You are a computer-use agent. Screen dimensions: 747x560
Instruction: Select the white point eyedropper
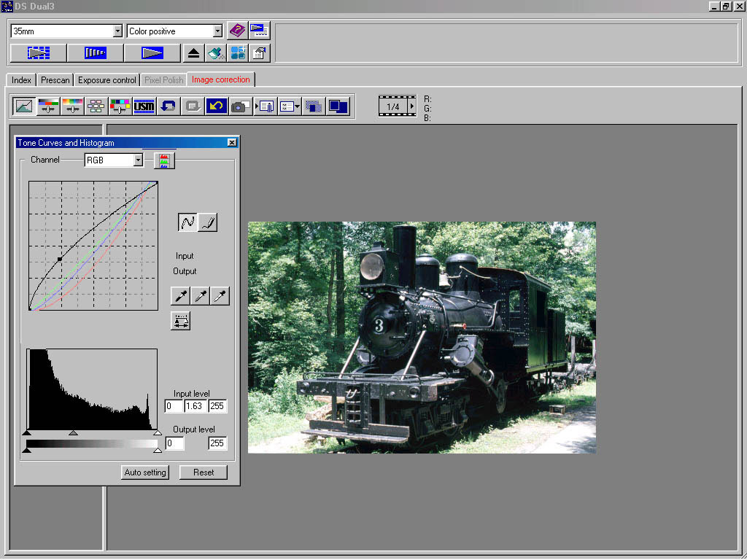pos(220,295)
